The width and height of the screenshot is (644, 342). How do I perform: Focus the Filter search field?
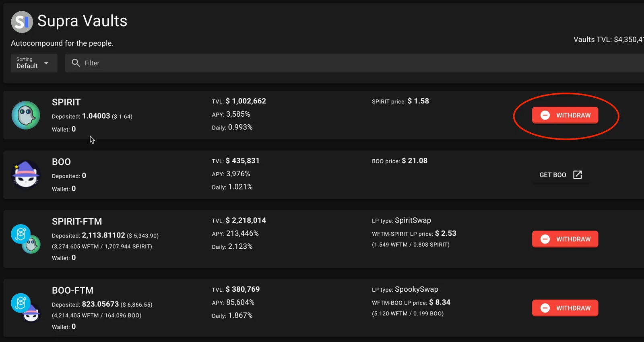[354, 63]
